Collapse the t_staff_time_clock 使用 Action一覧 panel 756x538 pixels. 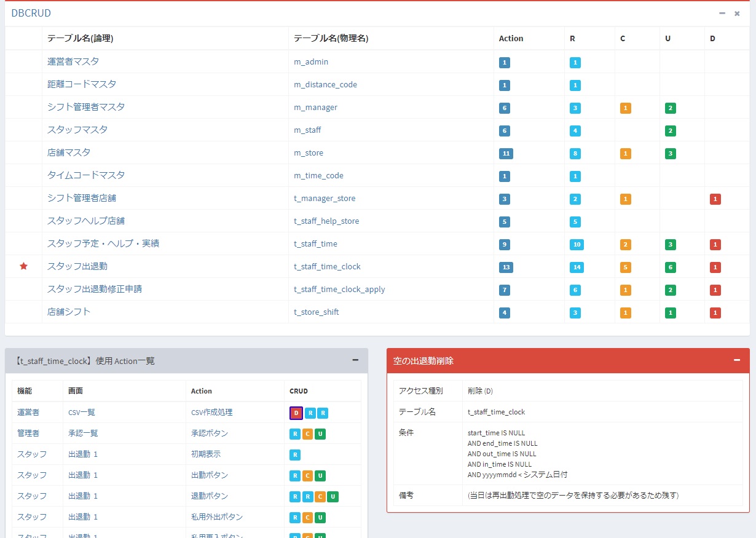point(355,360)
